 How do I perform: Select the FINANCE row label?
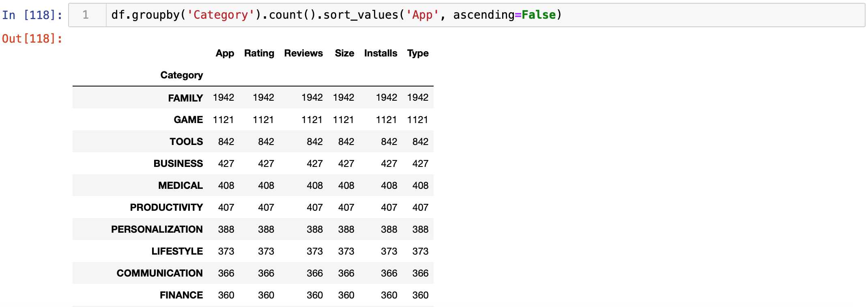[x=181, y=295]
